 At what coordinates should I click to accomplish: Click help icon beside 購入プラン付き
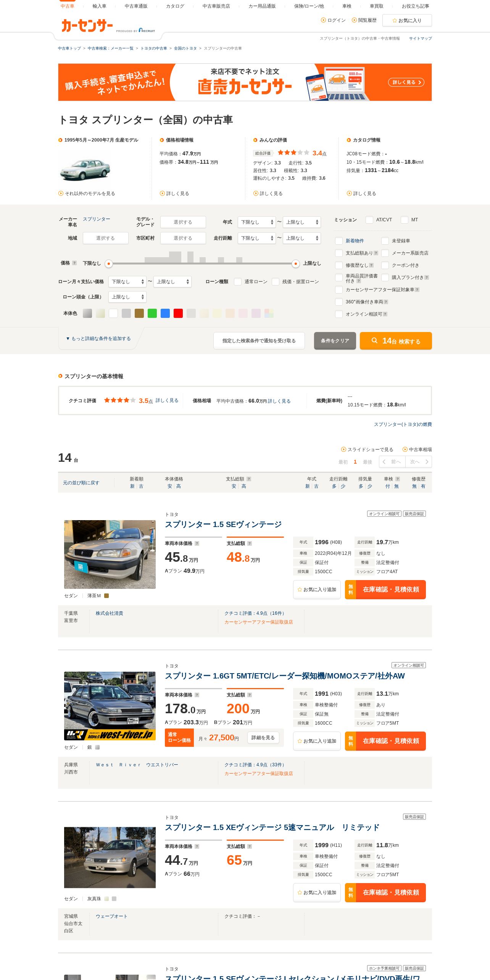pyautogui.click(x=427, y=277)
